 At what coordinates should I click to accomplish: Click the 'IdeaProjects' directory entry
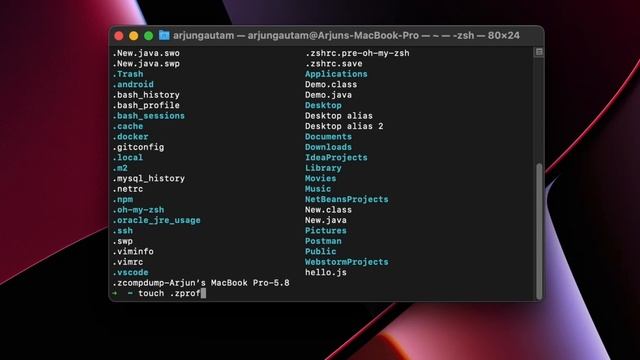coord(336,158)
